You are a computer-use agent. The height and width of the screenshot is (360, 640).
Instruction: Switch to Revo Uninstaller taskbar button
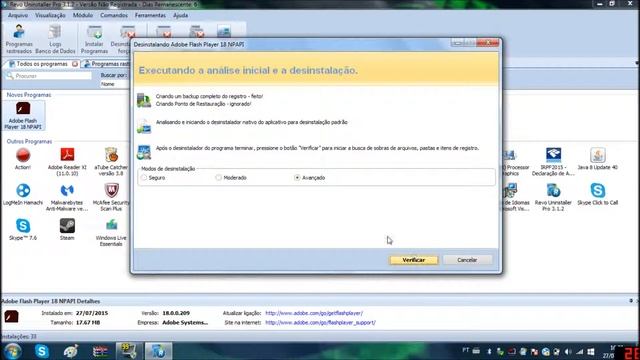[x=158, y=351]
